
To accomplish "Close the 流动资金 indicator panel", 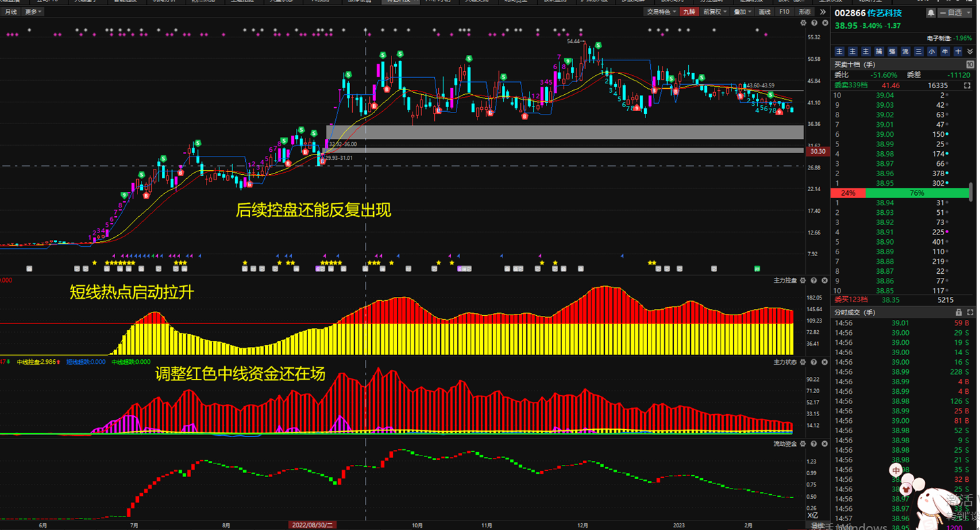I will click(824, 444).
